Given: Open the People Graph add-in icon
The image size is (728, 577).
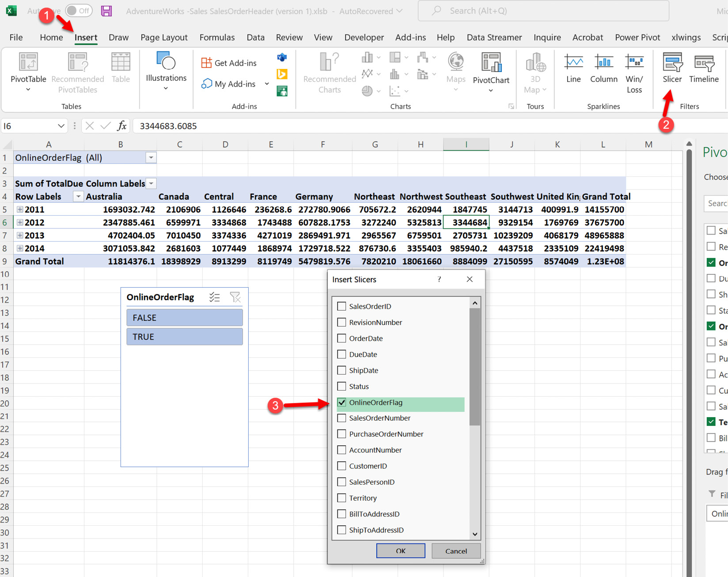Looking at the screenshot, I should pos(282,91).
